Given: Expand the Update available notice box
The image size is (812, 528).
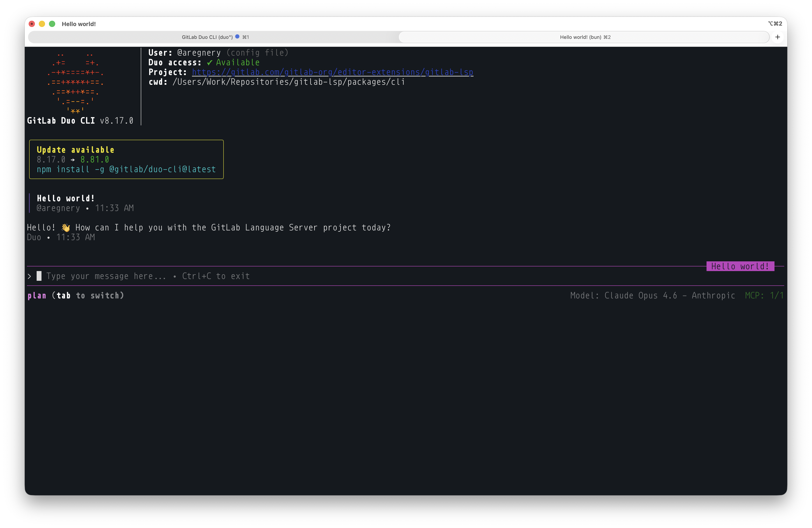Looking at the screenshot, I should pos(126,159).
